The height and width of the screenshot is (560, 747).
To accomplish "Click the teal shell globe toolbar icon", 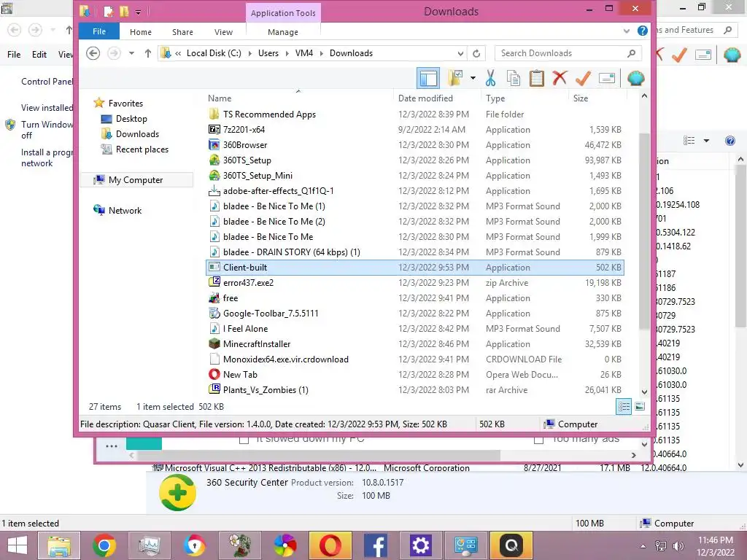I will click(635, 78).
